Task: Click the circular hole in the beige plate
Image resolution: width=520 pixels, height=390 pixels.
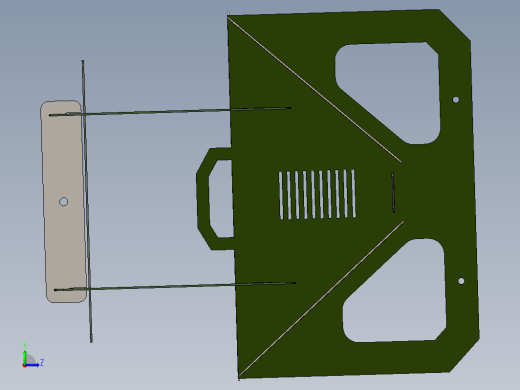Action: pos(64,202)
